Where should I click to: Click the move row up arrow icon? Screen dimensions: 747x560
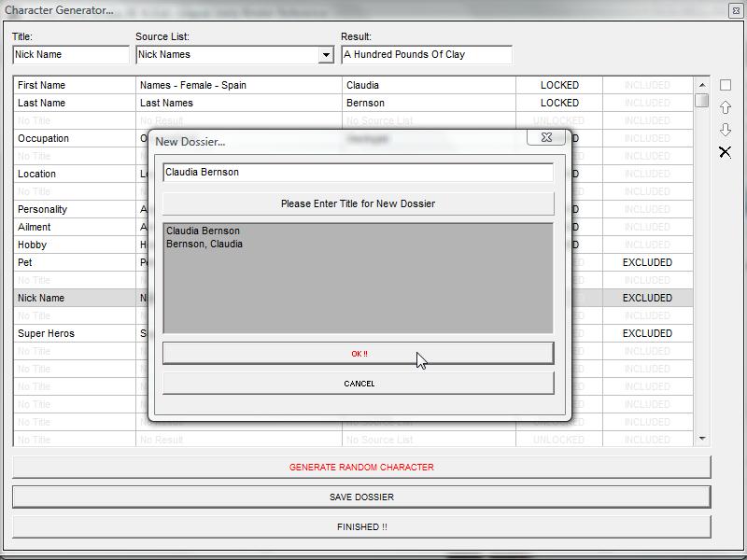click(725, 107)
